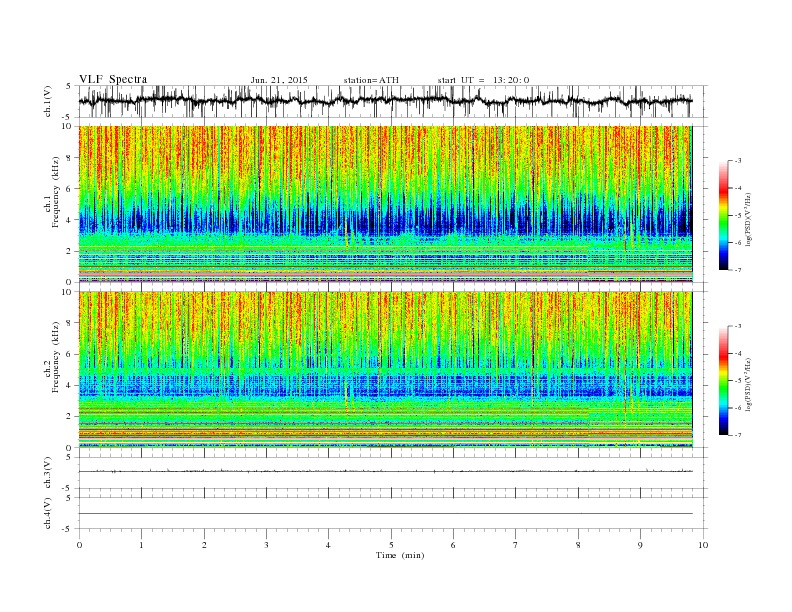Click Time axis tick label '10'
The height and width of the screenshot is (612, 792).
[x=703, y=545]
